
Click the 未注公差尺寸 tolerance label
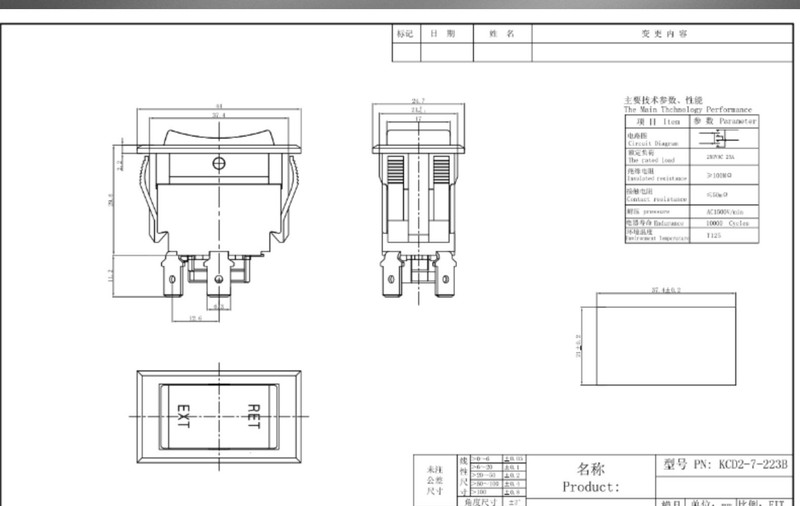click(435, 480)
